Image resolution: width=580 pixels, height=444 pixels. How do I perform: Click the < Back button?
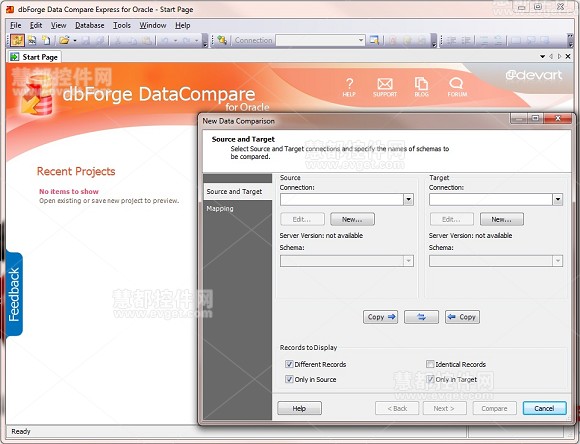[x=397, y=408]
